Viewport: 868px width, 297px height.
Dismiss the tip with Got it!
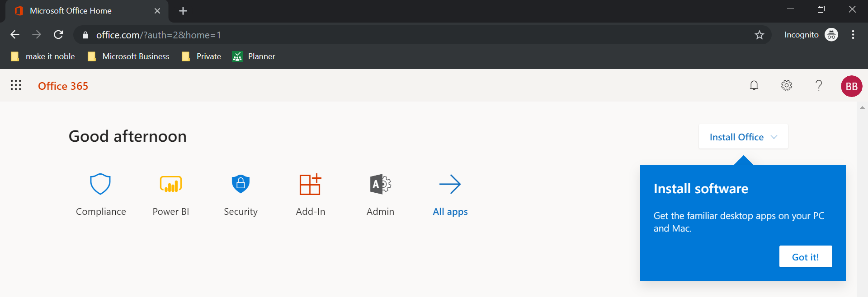805,257
